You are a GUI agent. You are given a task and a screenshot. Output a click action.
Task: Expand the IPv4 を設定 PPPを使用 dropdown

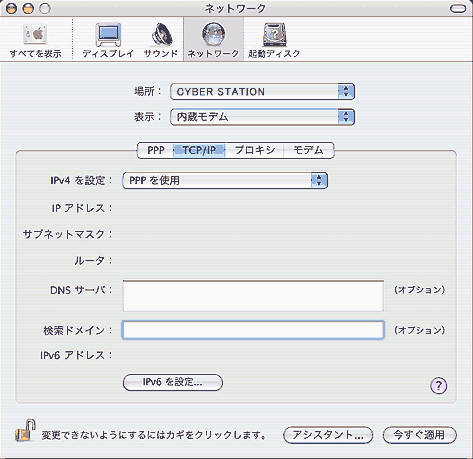point(225,181)
